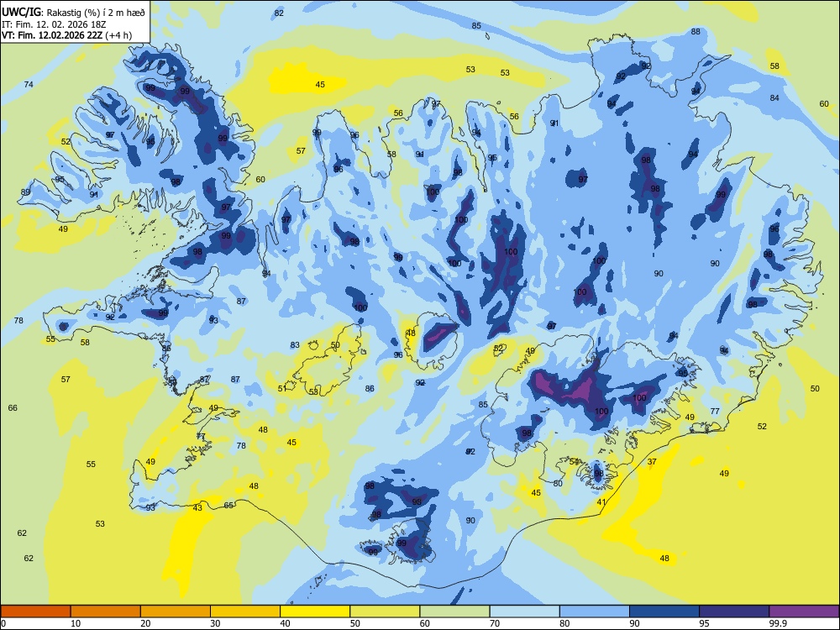Click the '88' humidity value on the map

tap(696, 32)
